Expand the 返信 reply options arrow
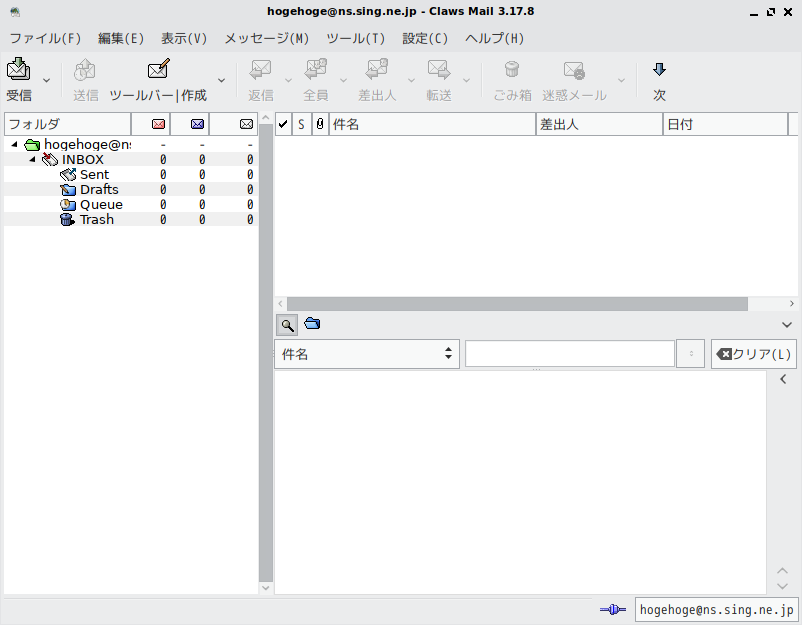Image resolution: width=802 pixels, height=625 pixels. click(288, 80)
